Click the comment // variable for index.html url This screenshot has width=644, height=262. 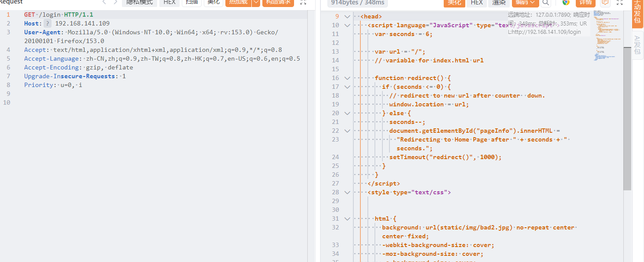tap(429, 60)
